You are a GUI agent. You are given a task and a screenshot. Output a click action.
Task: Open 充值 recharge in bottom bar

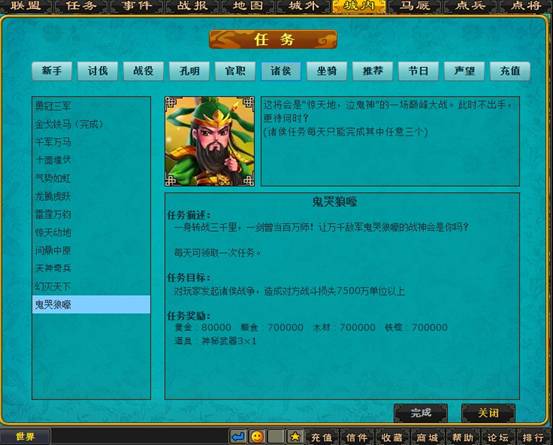(321, 438)
